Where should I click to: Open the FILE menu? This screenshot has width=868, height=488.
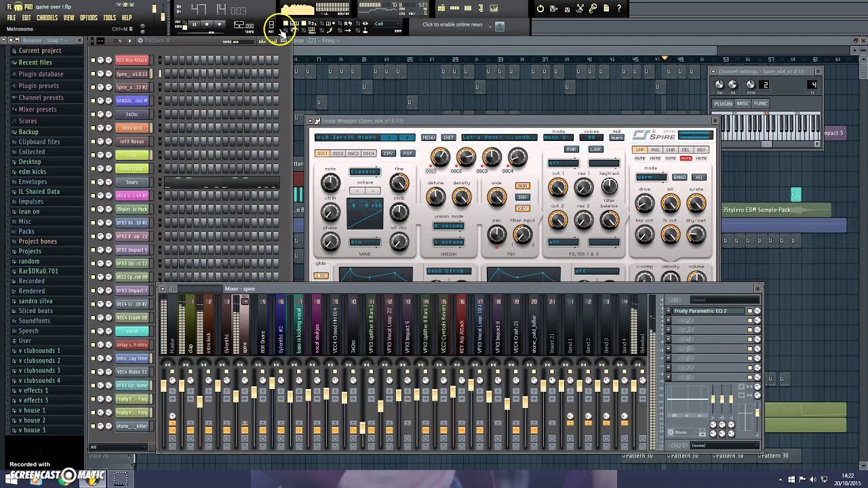pyautogui.click(x=12, y=18)
